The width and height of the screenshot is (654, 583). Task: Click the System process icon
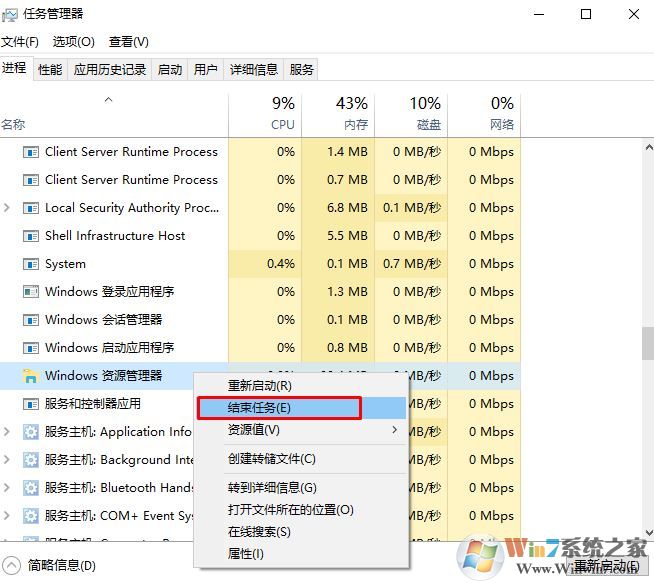(x=30, y=264)
